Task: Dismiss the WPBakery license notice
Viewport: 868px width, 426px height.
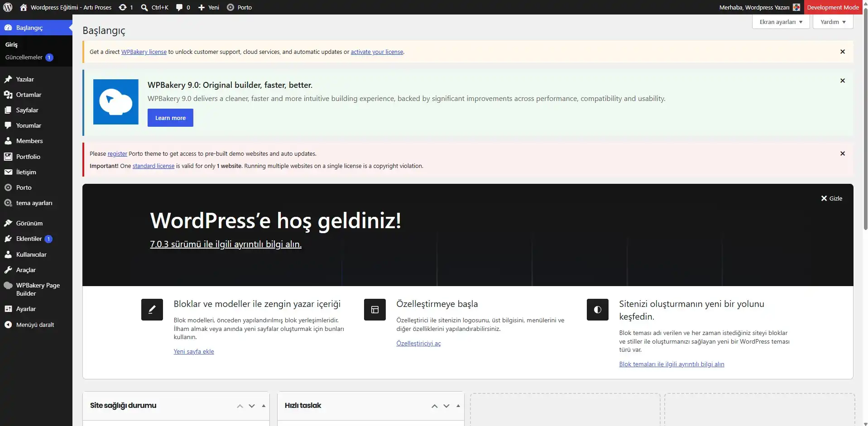Action: pyautogui.click(x=843, y=52)
